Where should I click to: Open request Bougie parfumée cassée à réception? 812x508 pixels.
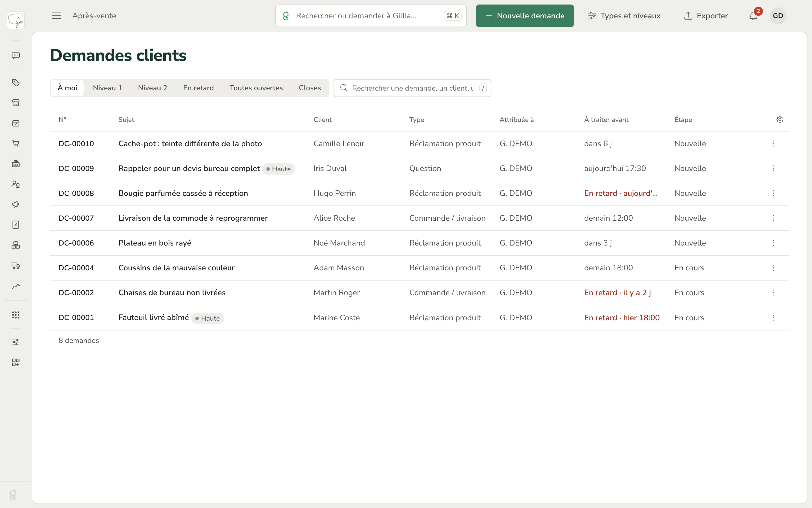pyautogui.click(x=183, y=193)
